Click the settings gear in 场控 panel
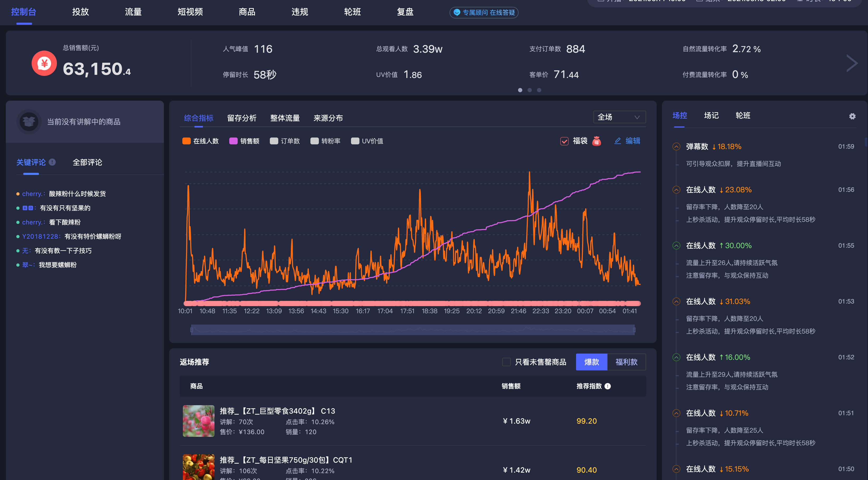868x480 pixels. coord(852,116)
